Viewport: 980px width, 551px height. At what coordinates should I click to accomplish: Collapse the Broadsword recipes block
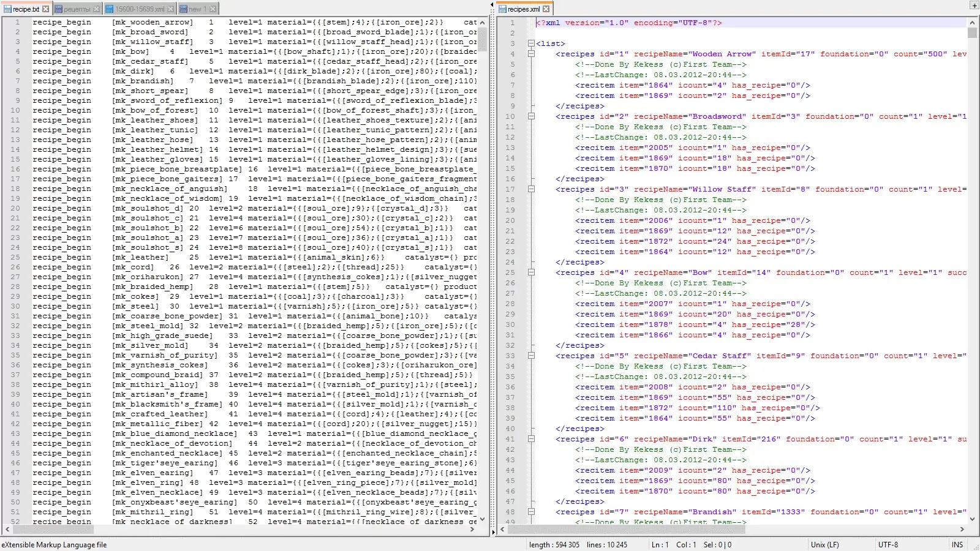531,116
